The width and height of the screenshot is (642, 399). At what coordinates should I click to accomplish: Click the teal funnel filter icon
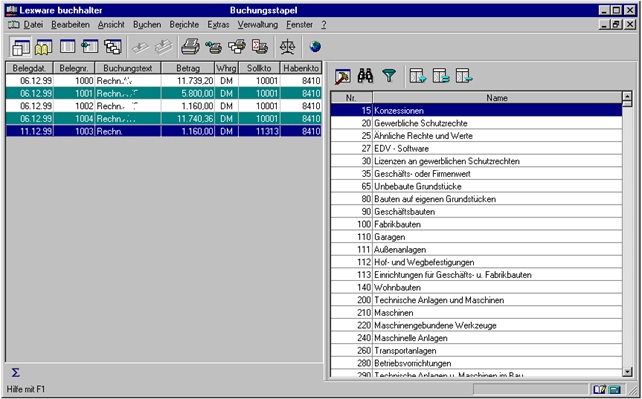(389, 76)
